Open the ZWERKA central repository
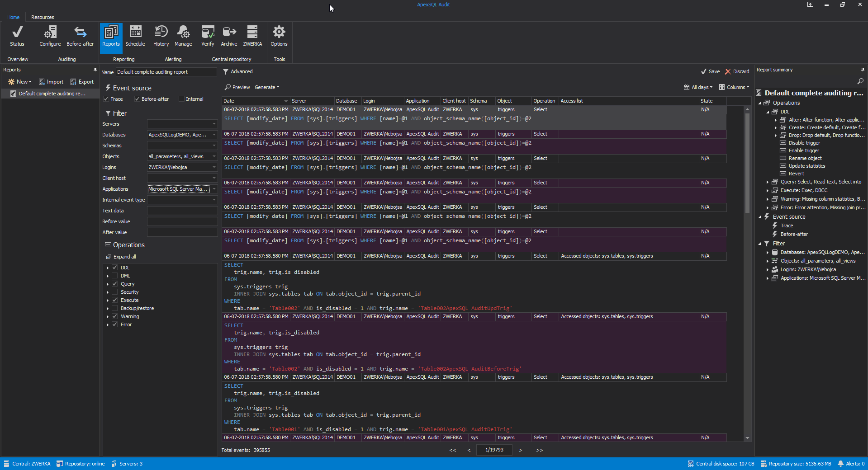 252,36
